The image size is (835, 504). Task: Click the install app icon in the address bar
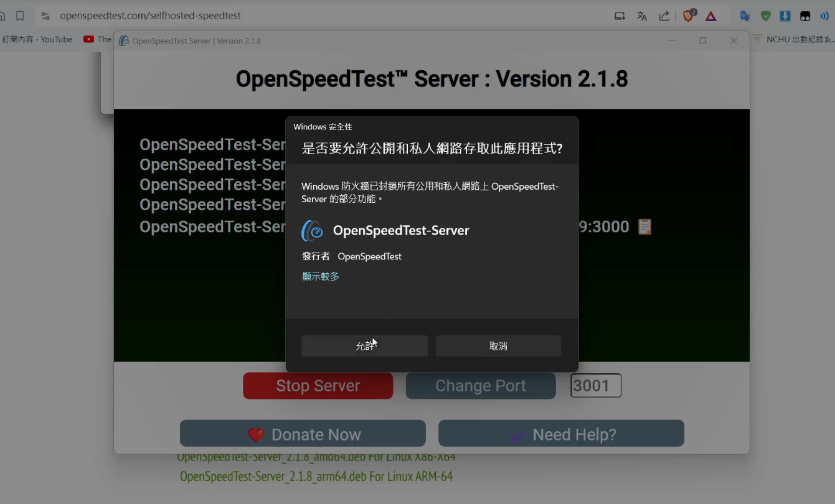(620, 16)
